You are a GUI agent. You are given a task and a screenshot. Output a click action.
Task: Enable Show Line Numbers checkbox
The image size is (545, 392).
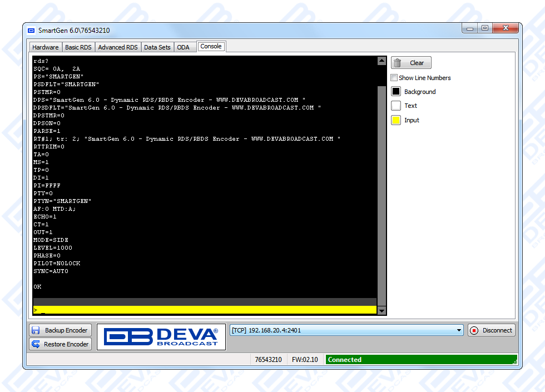click(x=394, y=78)
